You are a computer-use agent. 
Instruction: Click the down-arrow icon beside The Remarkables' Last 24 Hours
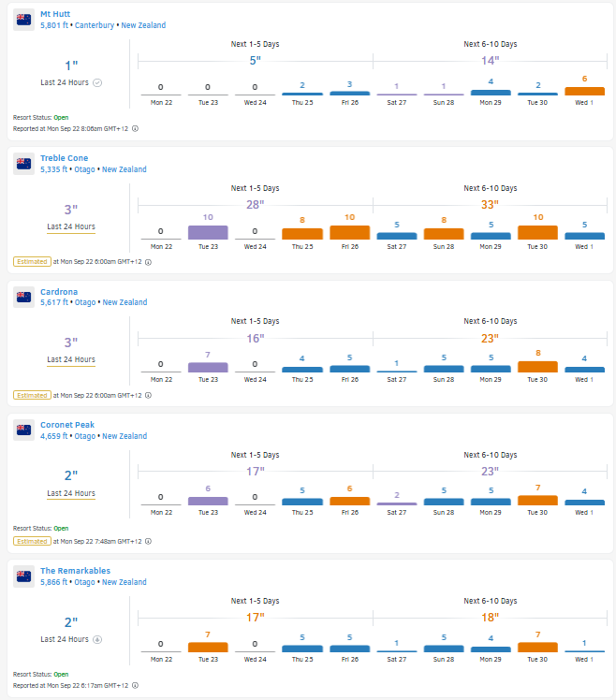pos(97,639)
